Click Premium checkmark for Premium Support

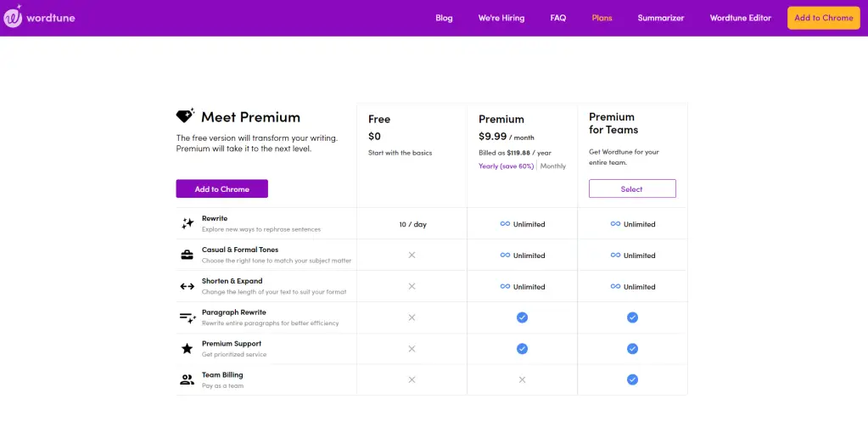click(522, 348)
